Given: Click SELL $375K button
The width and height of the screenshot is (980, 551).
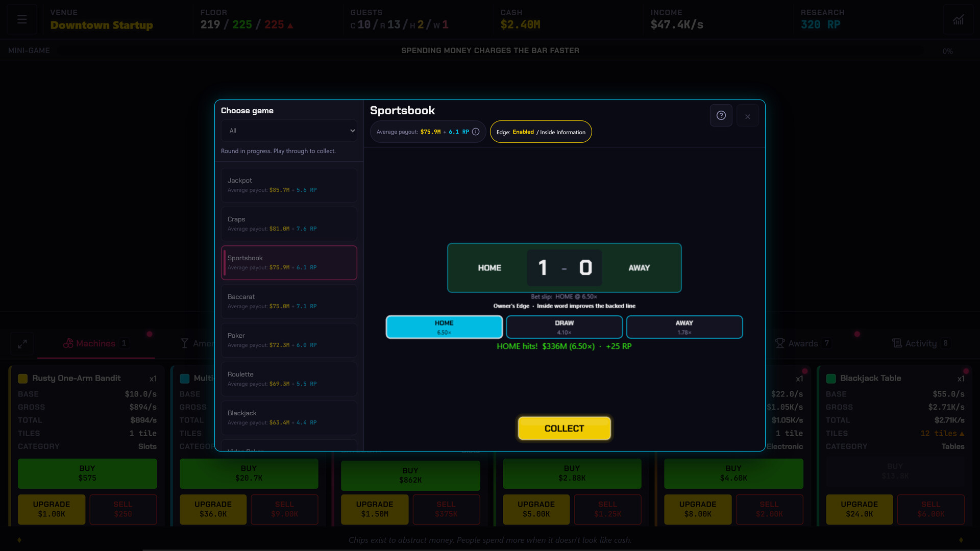Looking at the screenshot, I should (x=446, y=509).
